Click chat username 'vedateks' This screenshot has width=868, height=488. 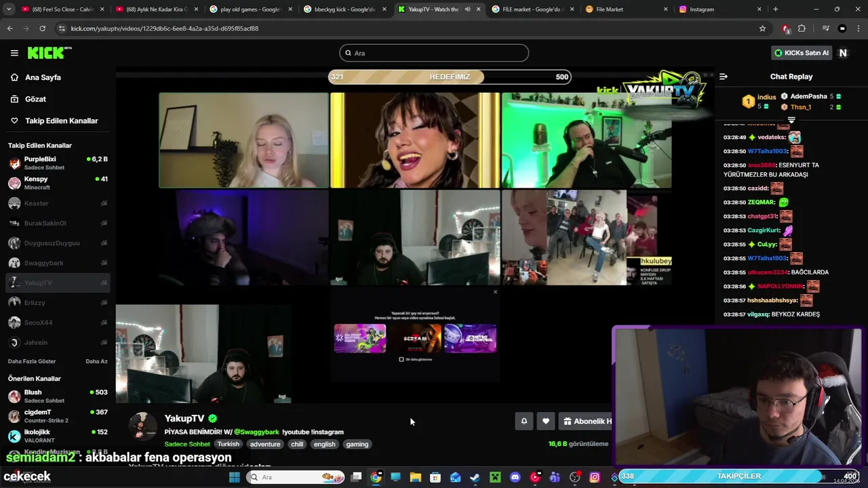tap(772, 138)
